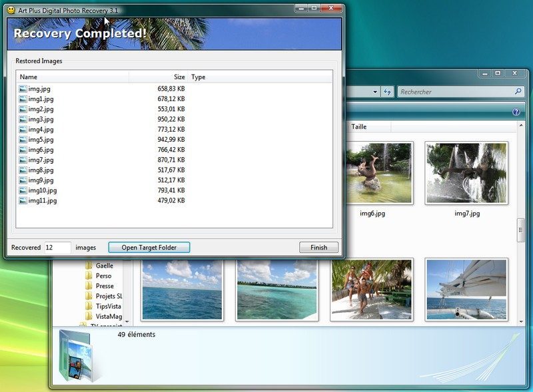Maximize the Explorer window
Viewport: 533px width, 392px height.
pyautogui.click(x=498, y=73)
